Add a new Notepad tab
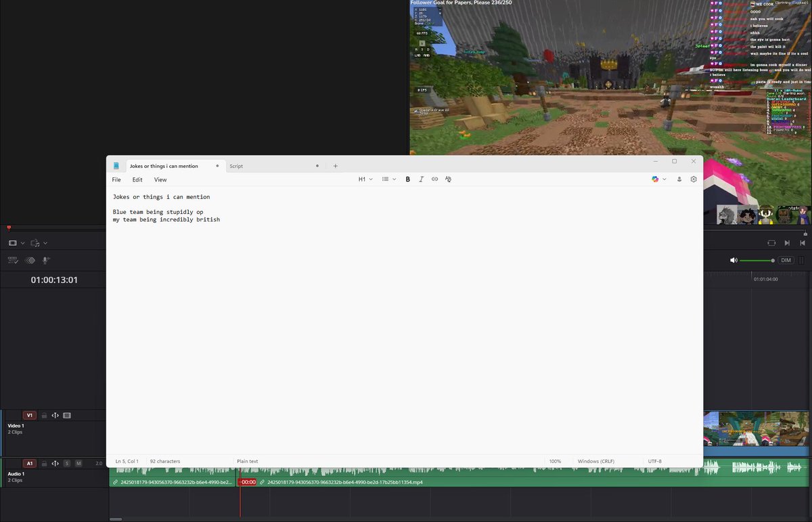 pos(335,166)
